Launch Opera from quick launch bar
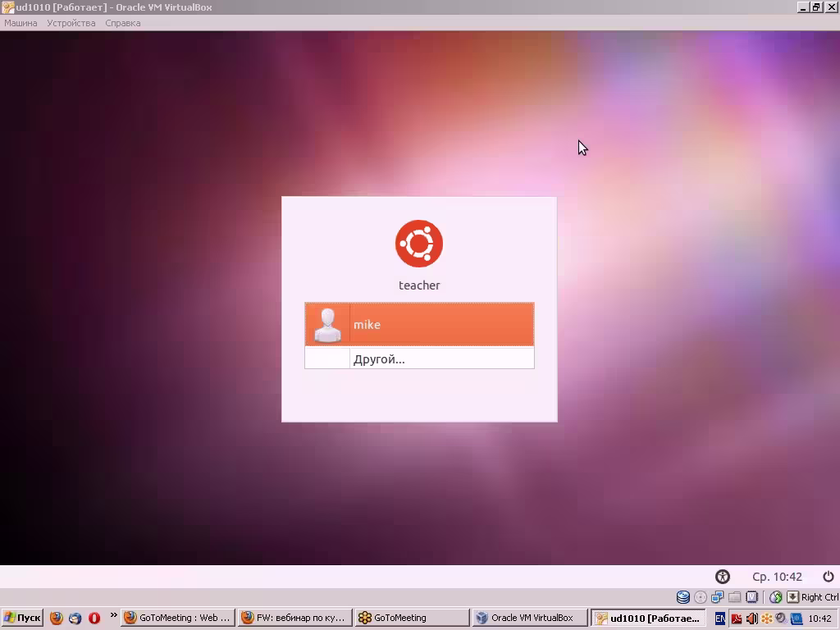The height and width of the screenshot is (630, 840). point(94,618)
